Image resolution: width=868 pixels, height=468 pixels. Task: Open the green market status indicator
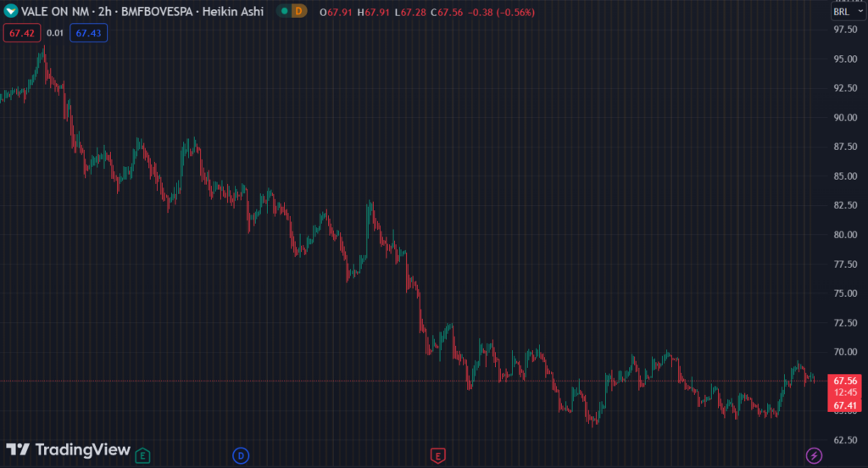click(x=285, y=11)
